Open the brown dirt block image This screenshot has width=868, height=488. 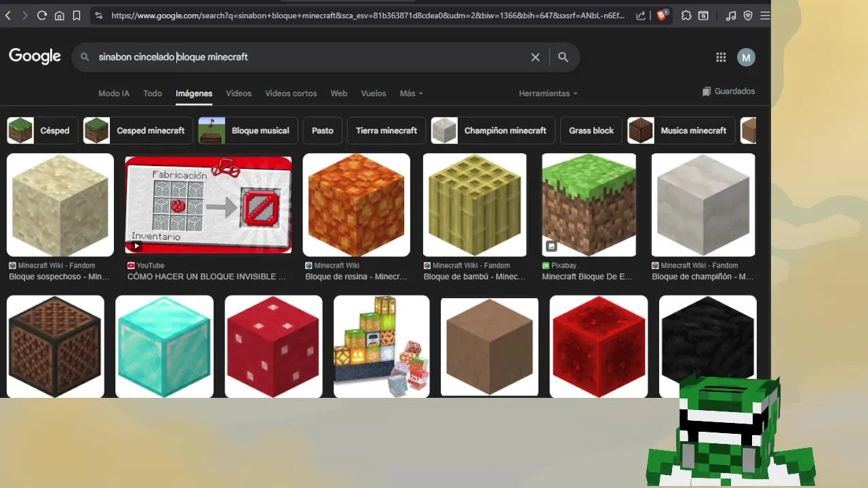[490, 347]
